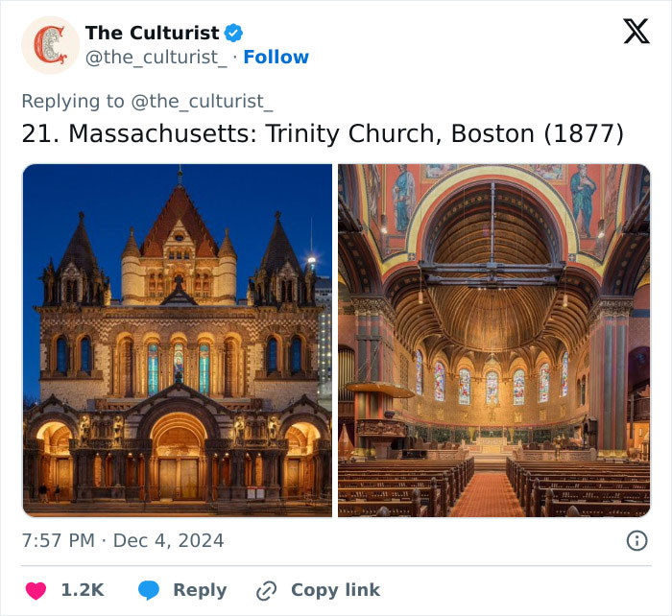Click the Culturist profile avatar
This screenshot has width=672, height=616.
pyautogui.click(x=51, y=45)
